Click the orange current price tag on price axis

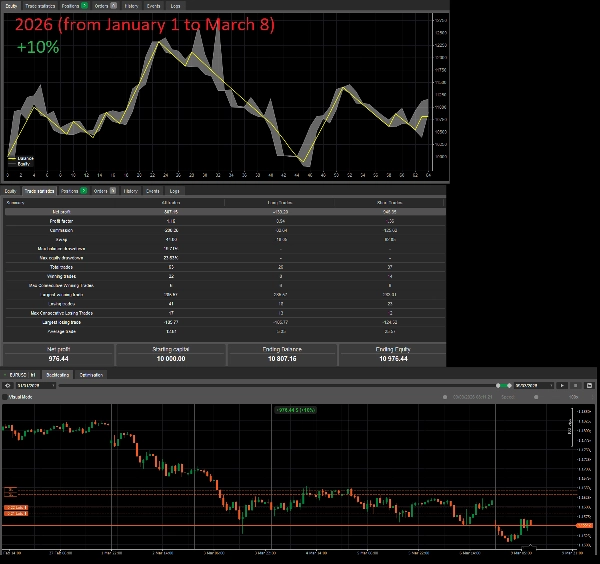tap(585, 526)
